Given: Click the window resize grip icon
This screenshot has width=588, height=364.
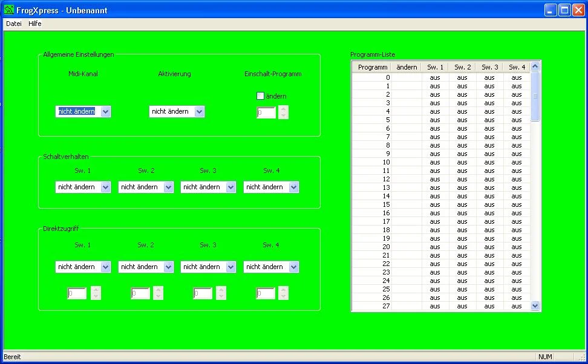Looking at the screenshot, I should pyautogui.click(x=581, y=357).
